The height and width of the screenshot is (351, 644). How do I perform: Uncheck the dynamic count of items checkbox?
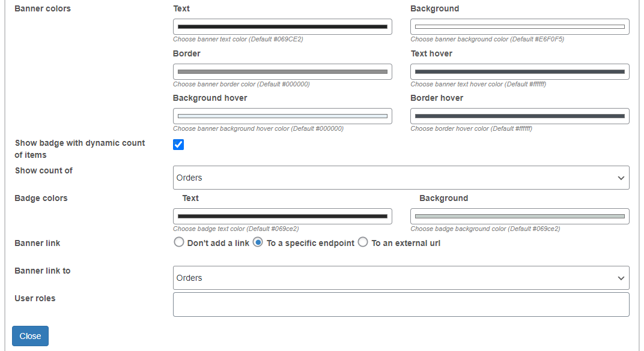[x=178, y=144]
